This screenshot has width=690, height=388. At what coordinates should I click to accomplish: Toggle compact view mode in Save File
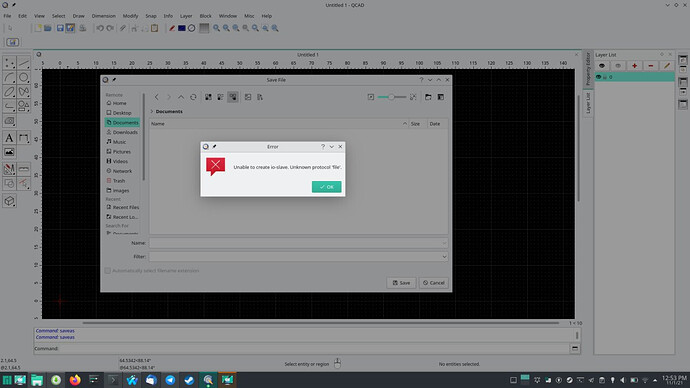[x=220, y=97]
